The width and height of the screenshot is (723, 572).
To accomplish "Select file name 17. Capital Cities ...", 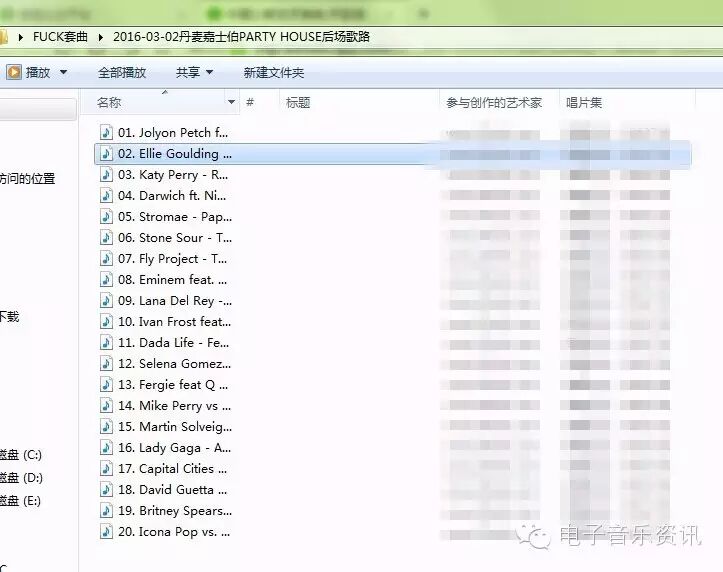I will point(172,469).
